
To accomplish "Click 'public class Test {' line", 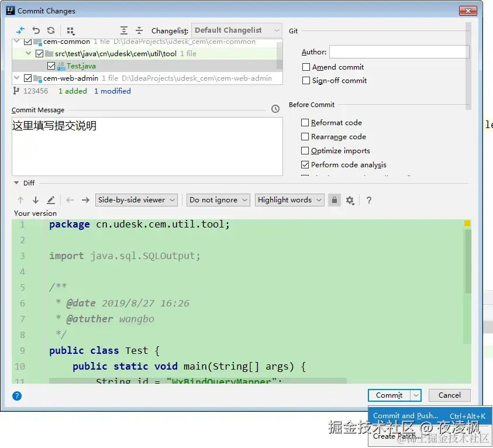I will [x=104, y=350].
